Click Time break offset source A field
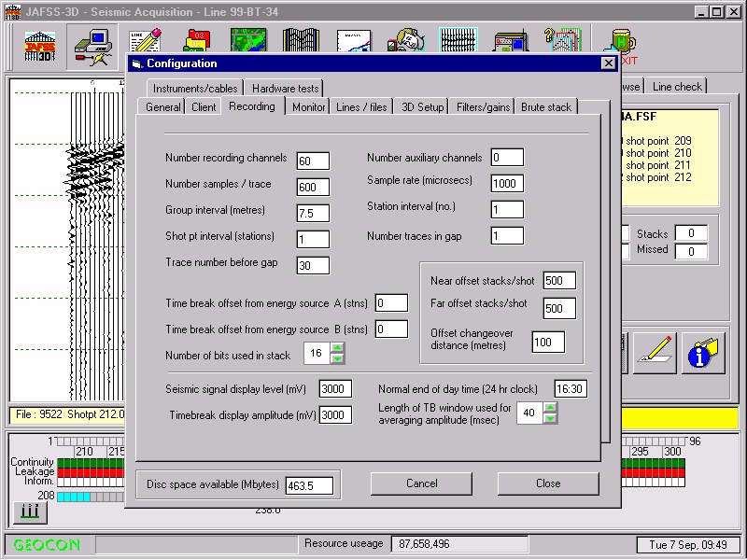Screen dimensions: 747x560 click(391, 302)
